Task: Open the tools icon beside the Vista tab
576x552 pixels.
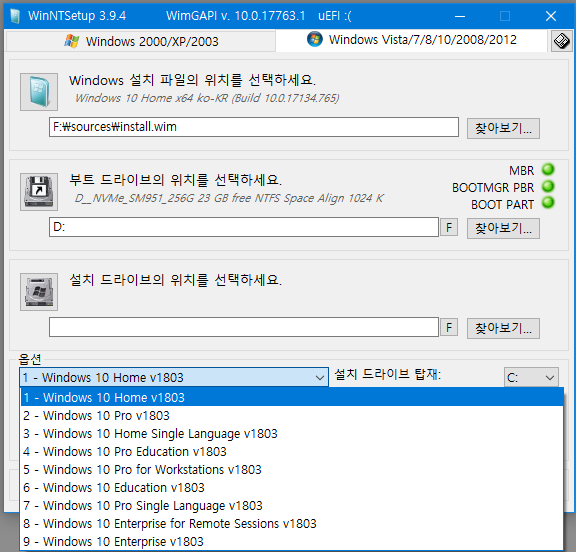Action: pyautogui.click(x=561, y=41)
